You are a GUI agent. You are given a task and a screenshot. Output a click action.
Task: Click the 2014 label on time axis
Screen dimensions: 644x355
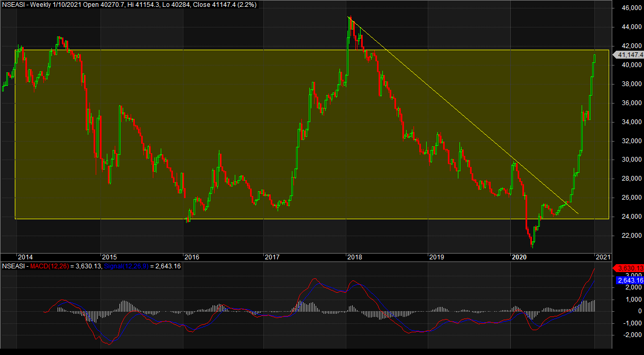pyautogui.click(x=24, y=257)
